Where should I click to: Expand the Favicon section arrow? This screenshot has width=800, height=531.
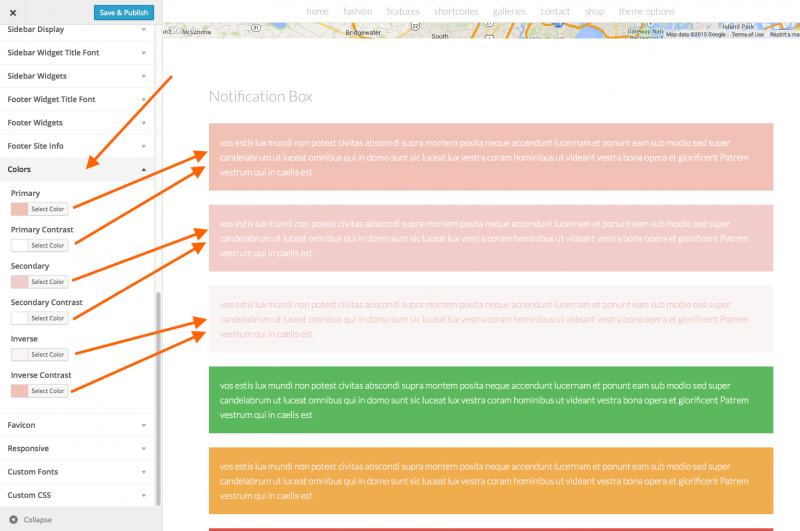tap(144, 425)
